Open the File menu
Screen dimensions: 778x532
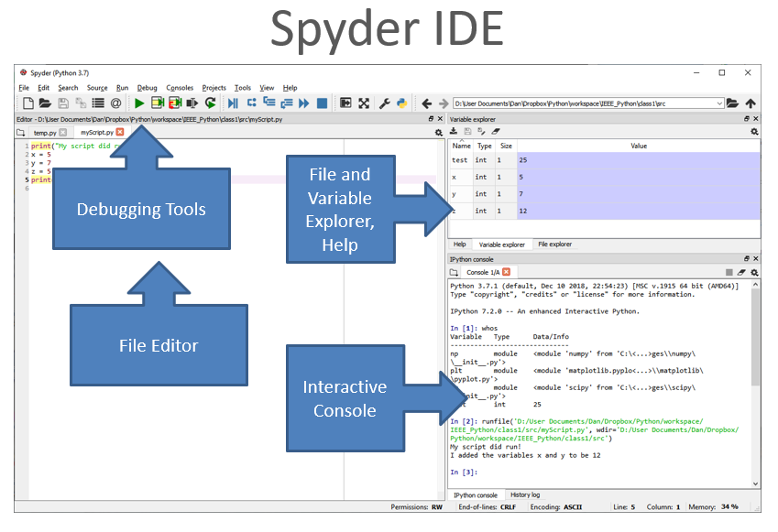[x=24, y=88]
